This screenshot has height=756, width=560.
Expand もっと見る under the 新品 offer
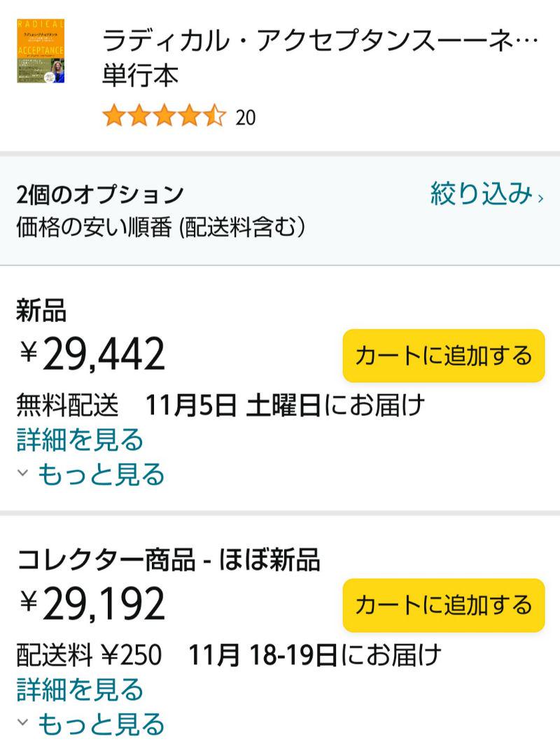(101, 475)
